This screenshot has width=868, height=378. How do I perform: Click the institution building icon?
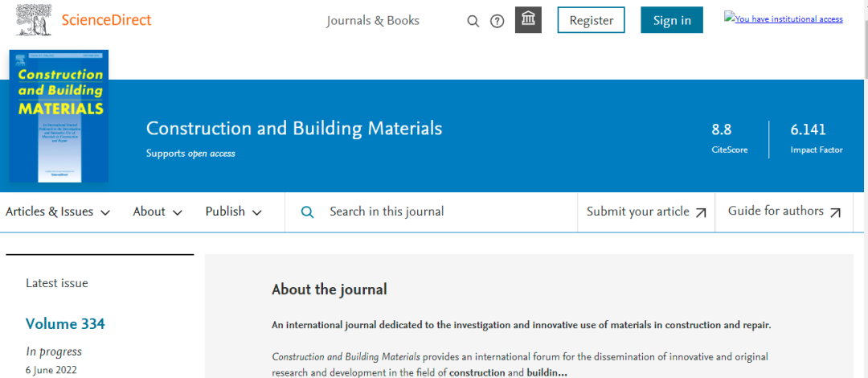528,20
